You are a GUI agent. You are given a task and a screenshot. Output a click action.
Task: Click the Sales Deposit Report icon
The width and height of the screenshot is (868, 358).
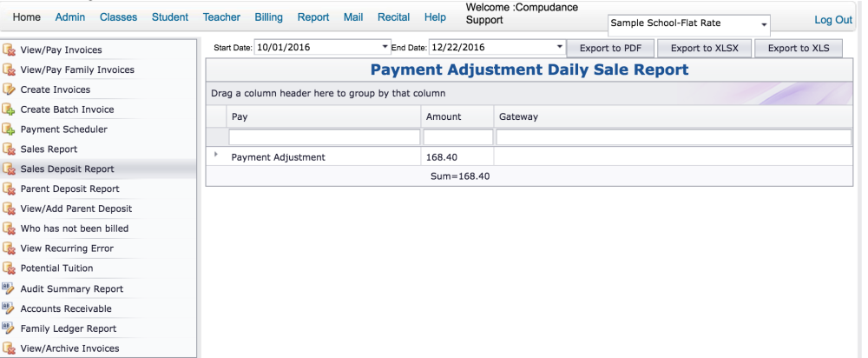9,169
